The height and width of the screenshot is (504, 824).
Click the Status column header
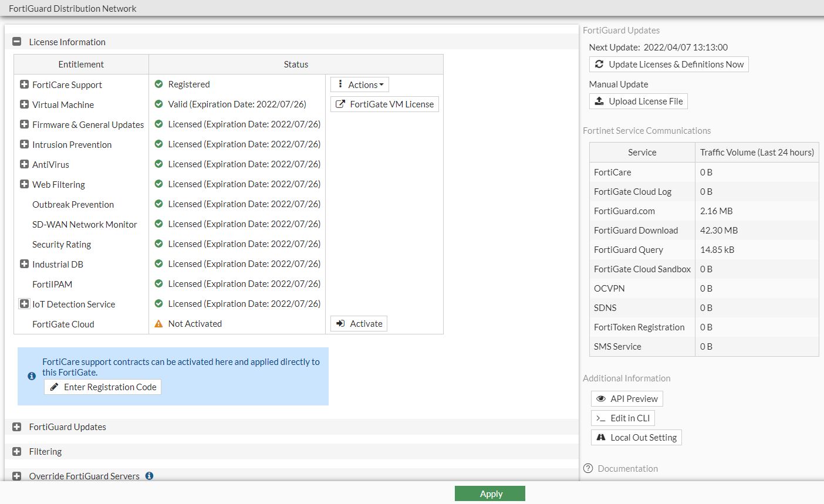(296, 65)
